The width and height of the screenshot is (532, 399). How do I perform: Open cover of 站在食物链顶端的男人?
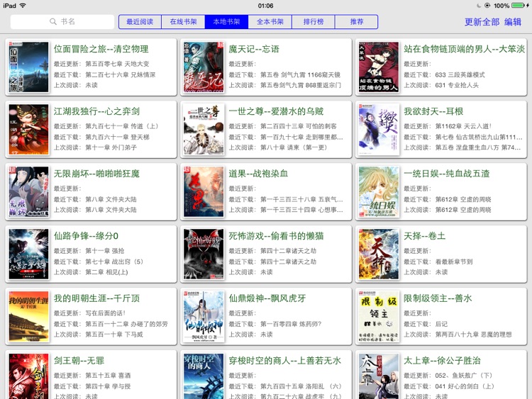[x=379, y=67]
